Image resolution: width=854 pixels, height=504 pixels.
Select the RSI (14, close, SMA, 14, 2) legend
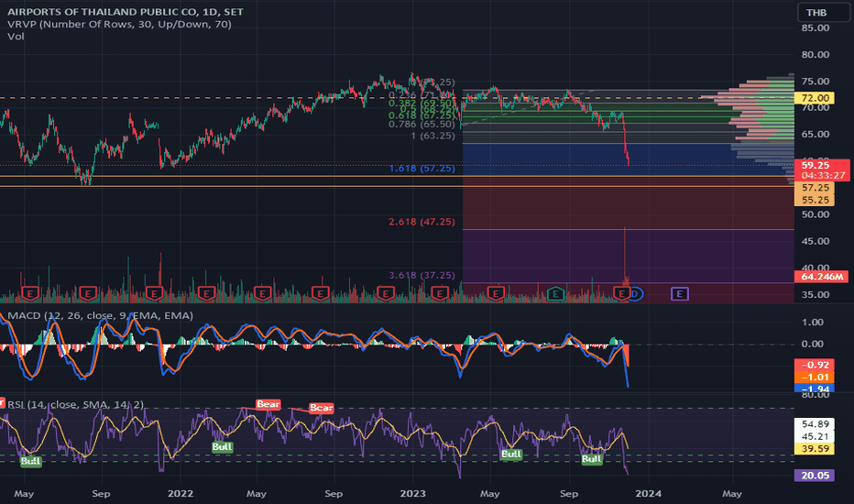pyautogui.click(x=76, y=404)
